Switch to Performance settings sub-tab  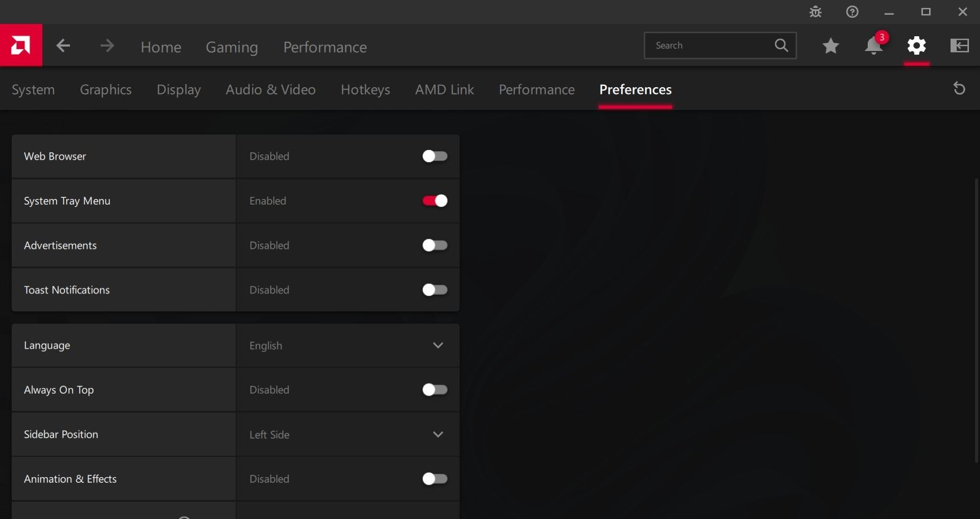tap(536, 90)
